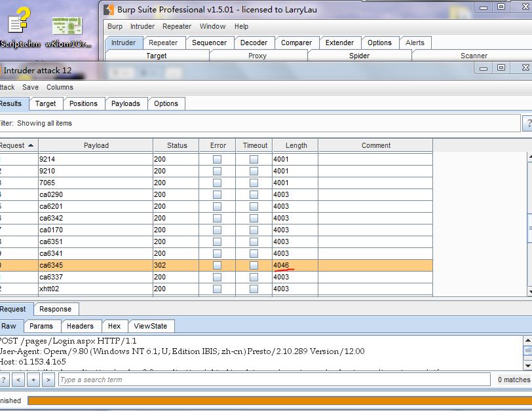Sort results by Request column header

click(18, 145)
